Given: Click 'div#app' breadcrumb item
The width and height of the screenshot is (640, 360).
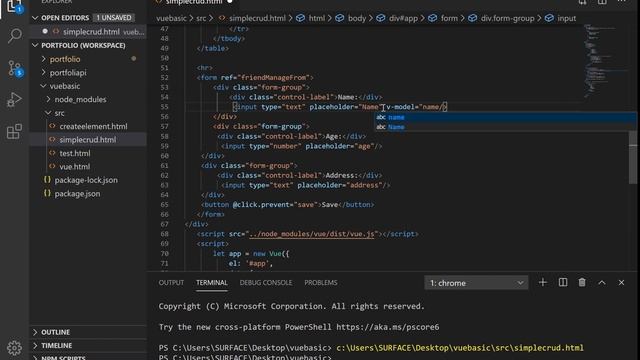Looking at the screenshot, I should pyautogui.click(x=403, y=18).
